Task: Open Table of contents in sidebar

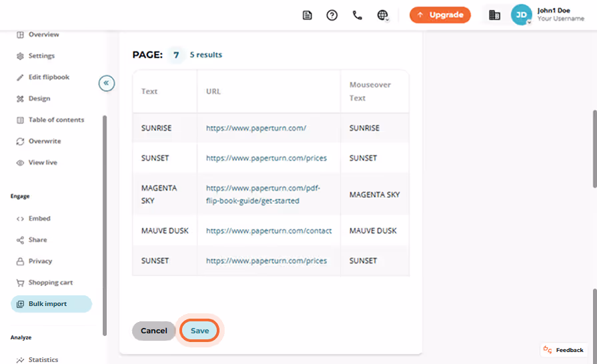Action: pos(56,120)
